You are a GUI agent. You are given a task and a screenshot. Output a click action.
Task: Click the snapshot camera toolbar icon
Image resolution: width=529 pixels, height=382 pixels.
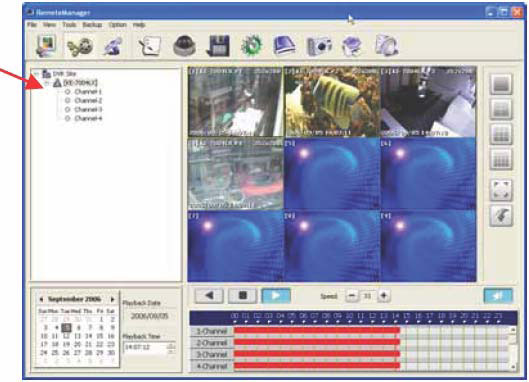click(x=319, y=46)
